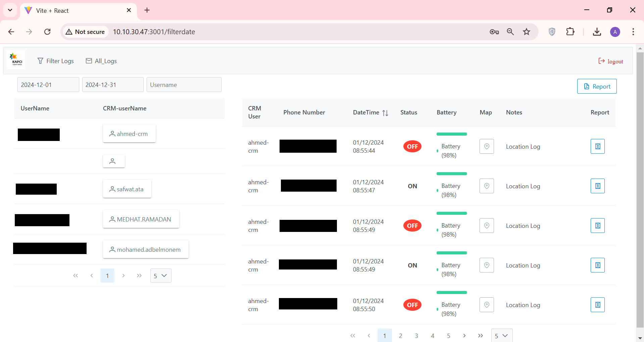644x342 pixels.
Task: Click the envelope icon beside All_Logs
Action: pos(89,61)
